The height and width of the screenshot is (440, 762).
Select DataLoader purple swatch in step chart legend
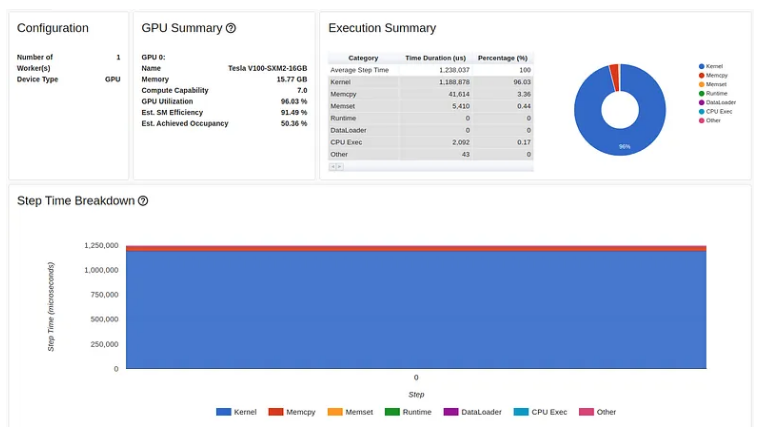(x=451, y=412)
